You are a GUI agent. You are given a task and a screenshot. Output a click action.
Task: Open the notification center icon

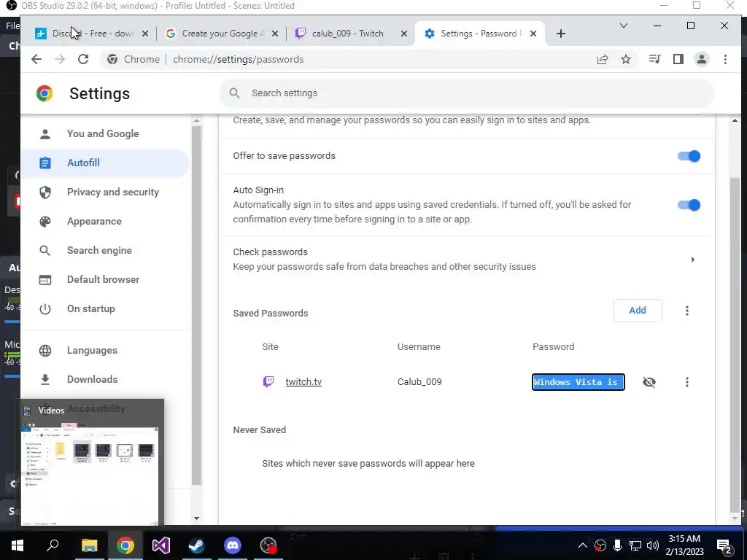(724, 545)
